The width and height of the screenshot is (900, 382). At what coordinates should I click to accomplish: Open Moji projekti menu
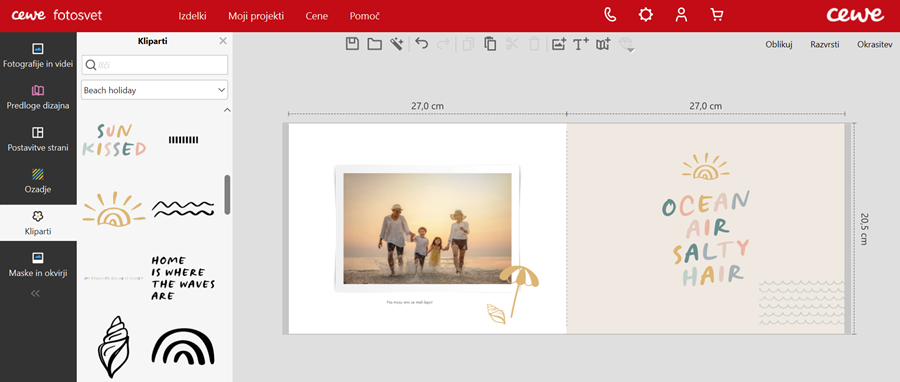coord(256,16)
